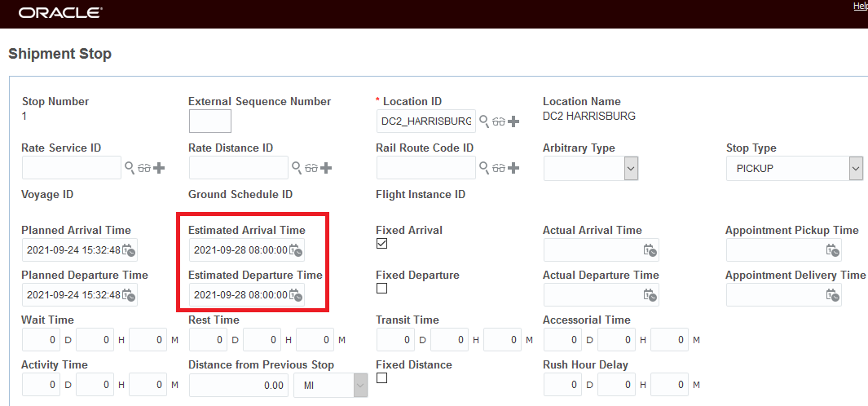Screen dimensions: 868x406
Task: Click search magnifier next to Location ID
Action: pos(483,121)
